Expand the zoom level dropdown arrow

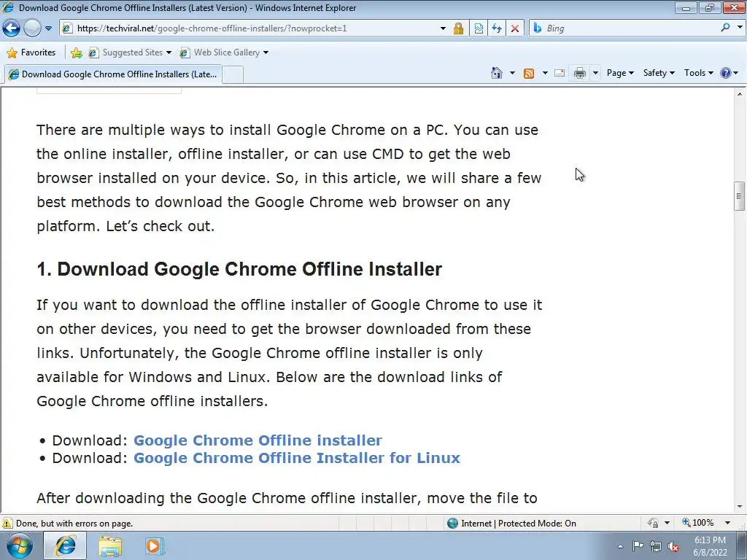[727, 523]
